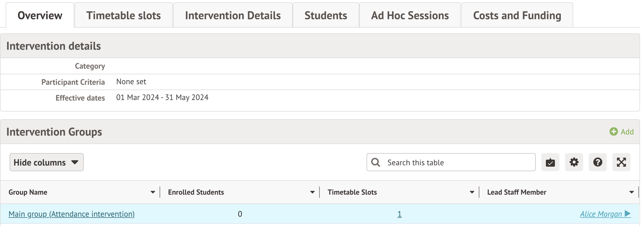Click the green plus Add icon

(x=614, y=132)
